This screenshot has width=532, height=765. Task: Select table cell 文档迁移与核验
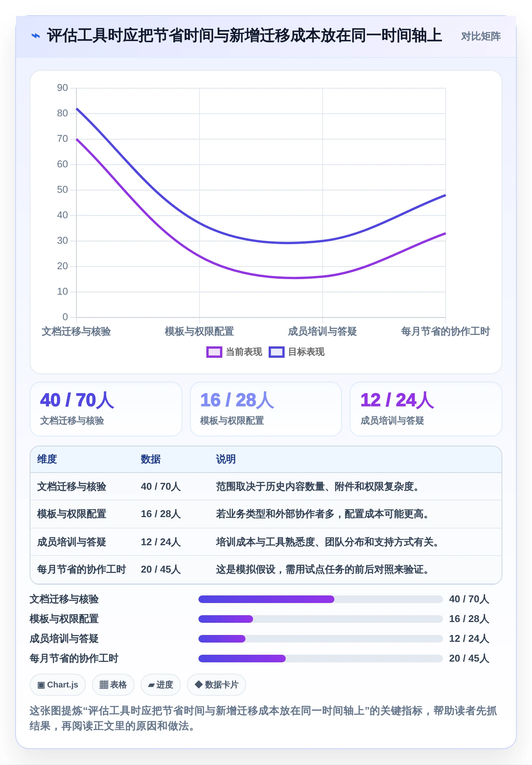coord(72,487)
